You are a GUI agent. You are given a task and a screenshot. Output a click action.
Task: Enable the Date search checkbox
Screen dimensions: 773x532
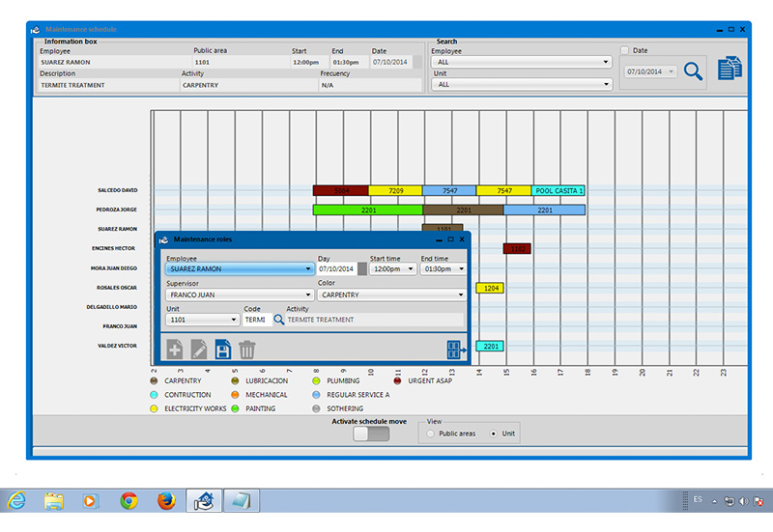625,50
